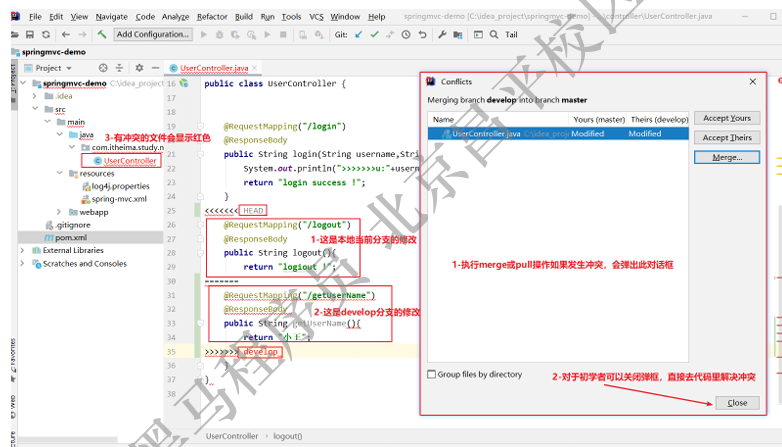Viewport: 782px width, 447px height.
Task: Collapse the springmvc-demo root node
Action: coord(23,83)
